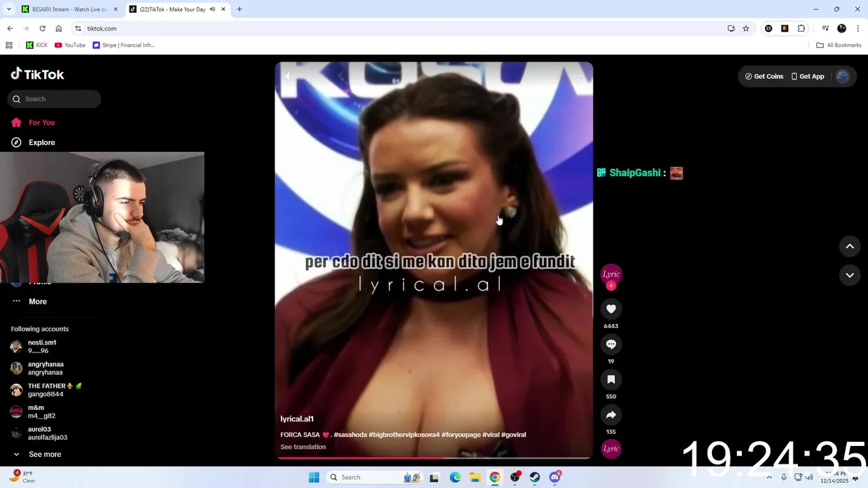This screenshot has height=488, width=868.
Task: Open Steam from the taskbar
Action: [x=535, y=477]
